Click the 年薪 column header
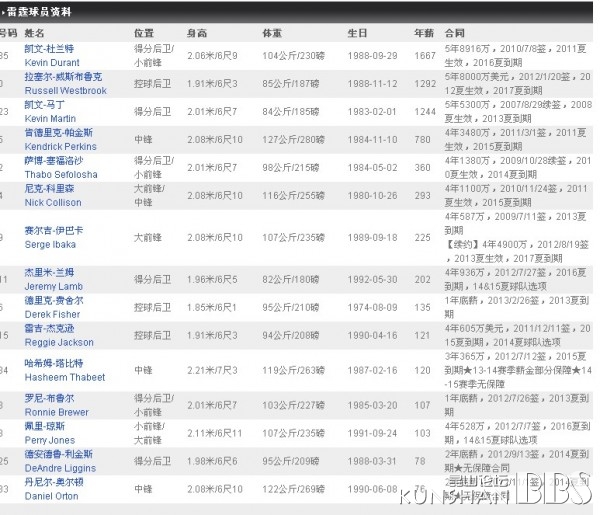The height and width of the screenshot is (515, 600). pyautogui.click(x=424, y=33)
